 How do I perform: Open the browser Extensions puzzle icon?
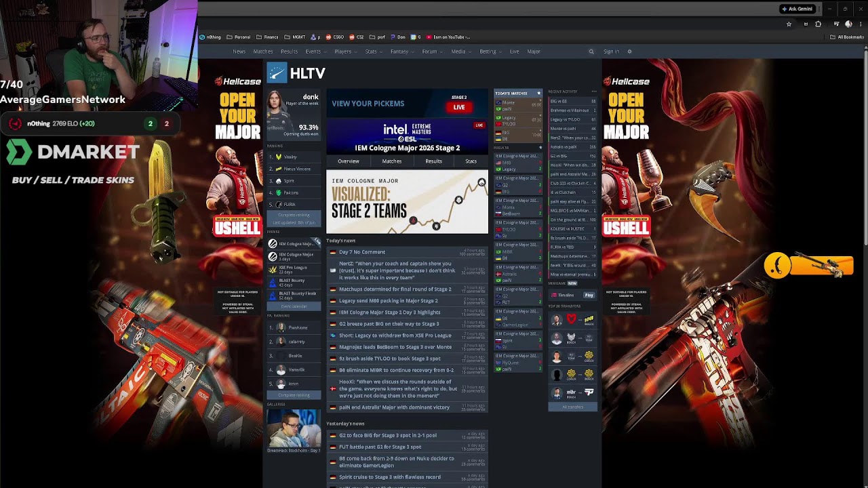pos(818,24)
